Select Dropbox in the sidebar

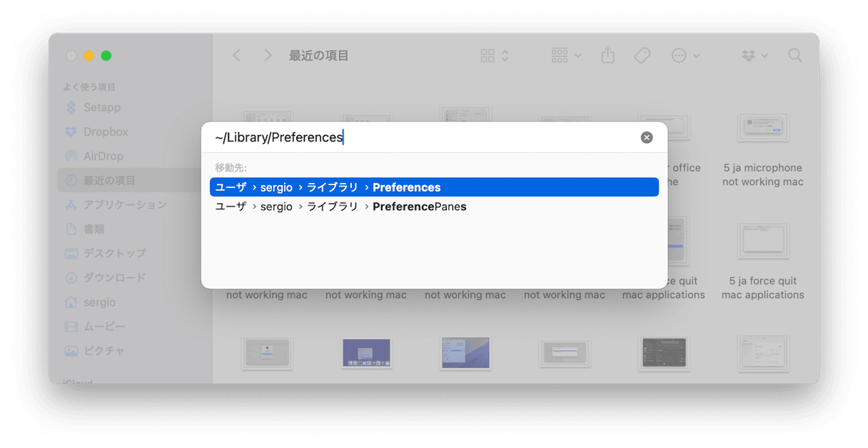point(106,131)
